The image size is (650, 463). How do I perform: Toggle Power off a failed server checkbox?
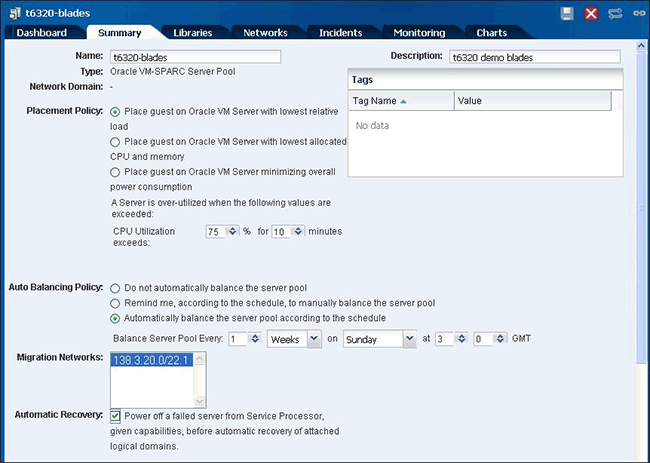(115, 416)
